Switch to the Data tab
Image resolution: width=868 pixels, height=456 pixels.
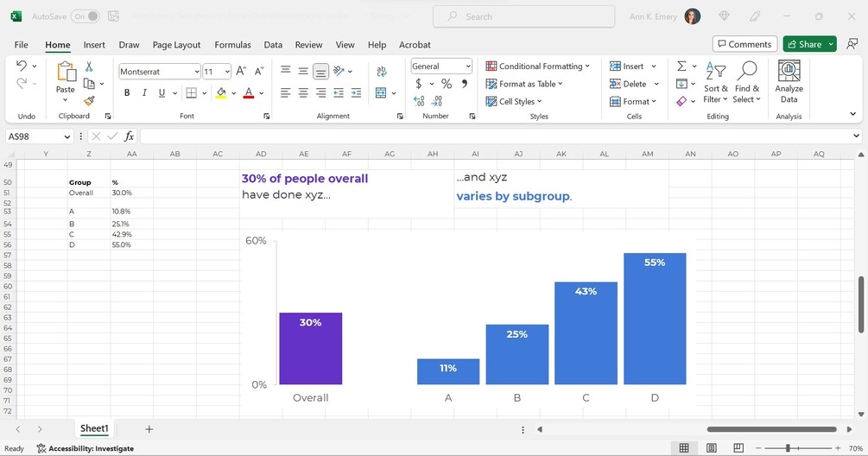(x=273, y=45)
